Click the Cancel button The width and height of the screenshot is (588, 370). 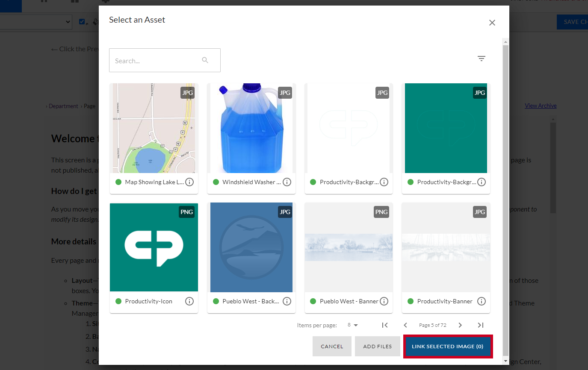[x=332, y=347]
